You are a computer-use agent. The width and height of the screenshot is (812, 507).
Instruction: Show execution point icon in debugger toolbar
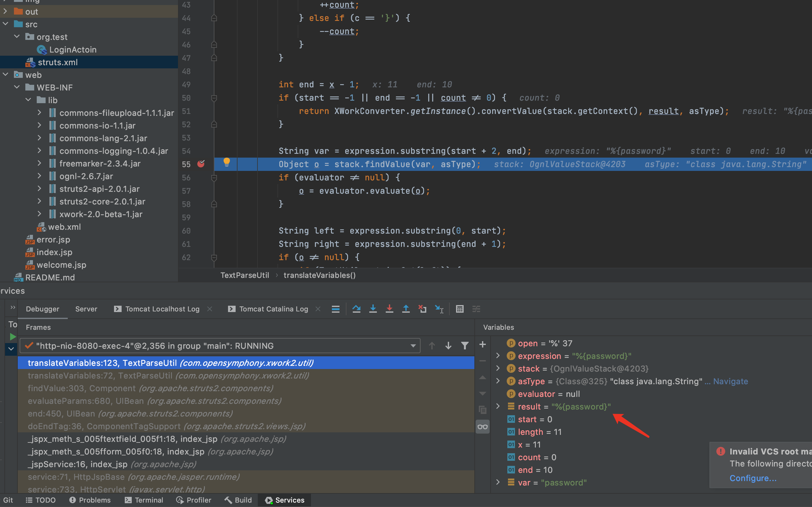[x=336, y=309]
